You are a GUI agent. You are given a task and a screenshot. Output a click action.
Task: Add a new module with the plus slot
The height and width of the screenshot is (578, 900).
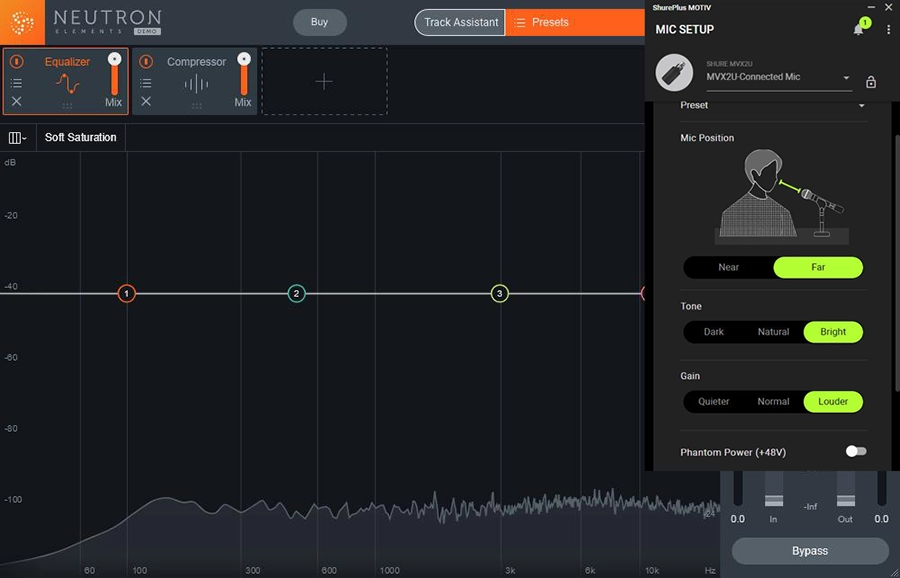(x=324, y=82)
